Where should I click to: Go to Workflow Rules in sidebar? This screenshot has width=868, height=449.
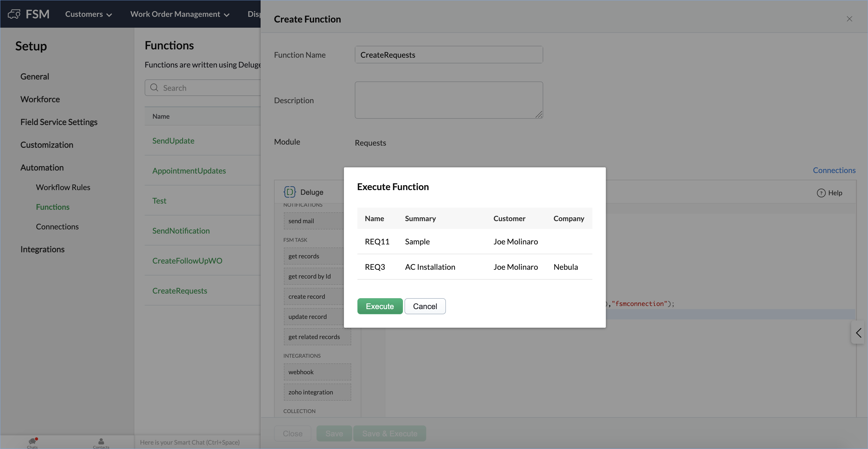[63, 187]
